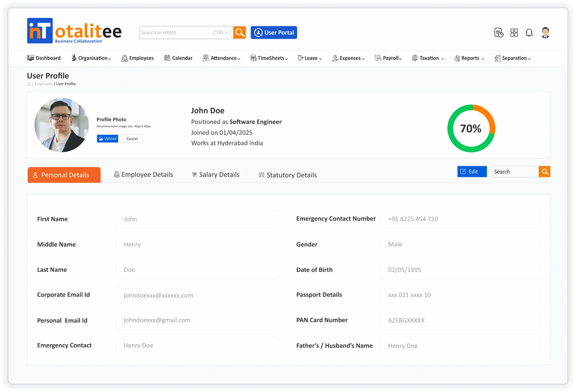Click the Edit button
The height and width of the screenshot is (392, 576).
pos(472,172)
